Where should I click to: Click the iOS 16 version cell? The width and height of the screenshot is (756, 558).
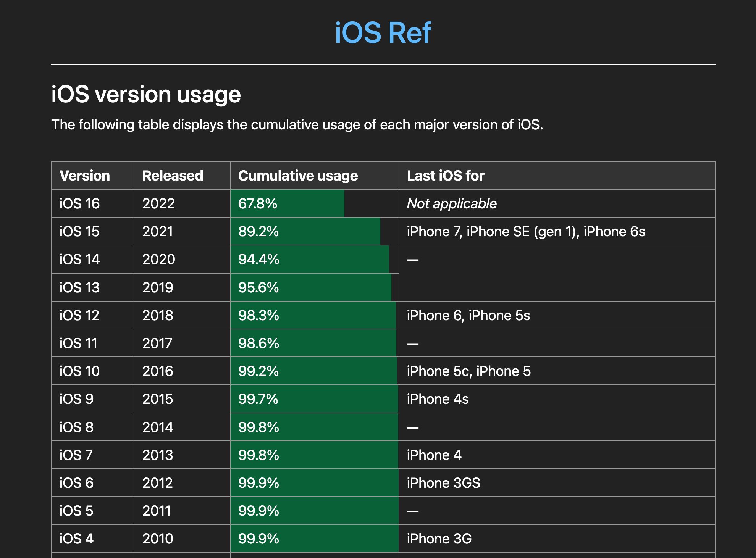pos(93,203)
